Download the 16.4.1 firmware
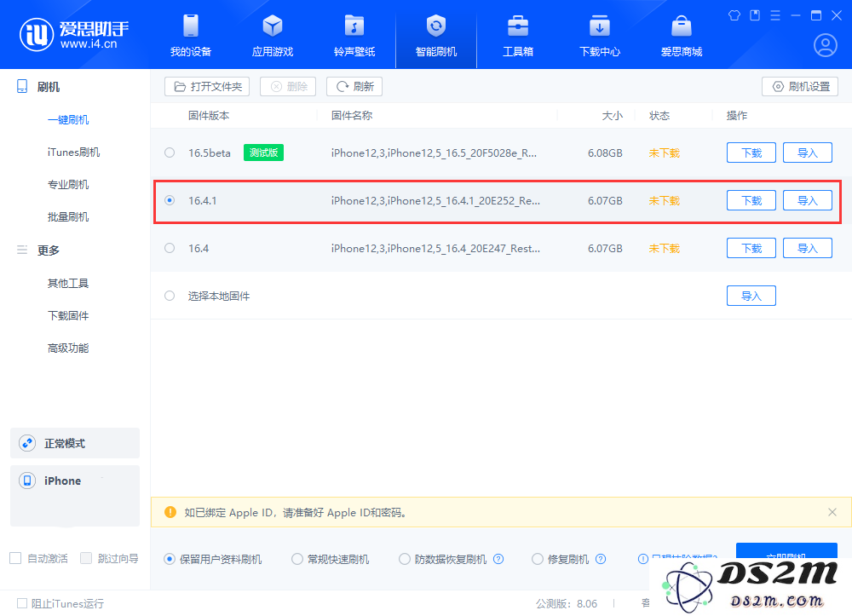 click(751, 200)
